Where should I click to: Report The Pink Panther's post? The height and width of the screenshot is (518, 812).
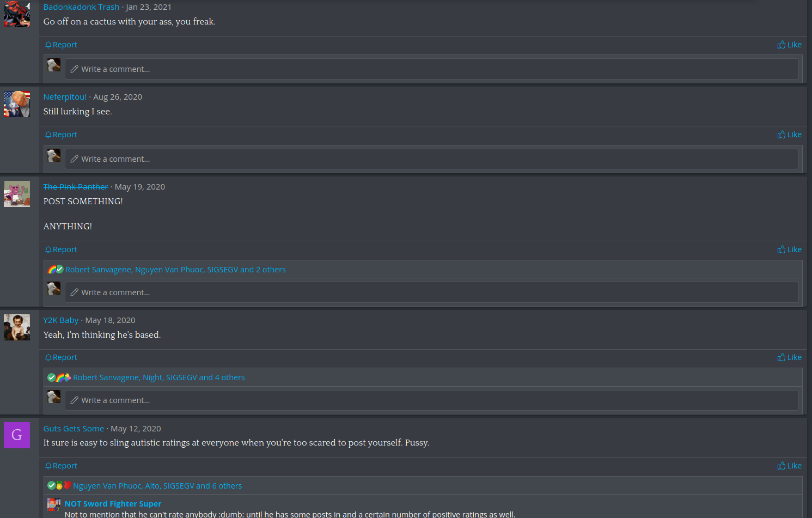pos(61,249)
